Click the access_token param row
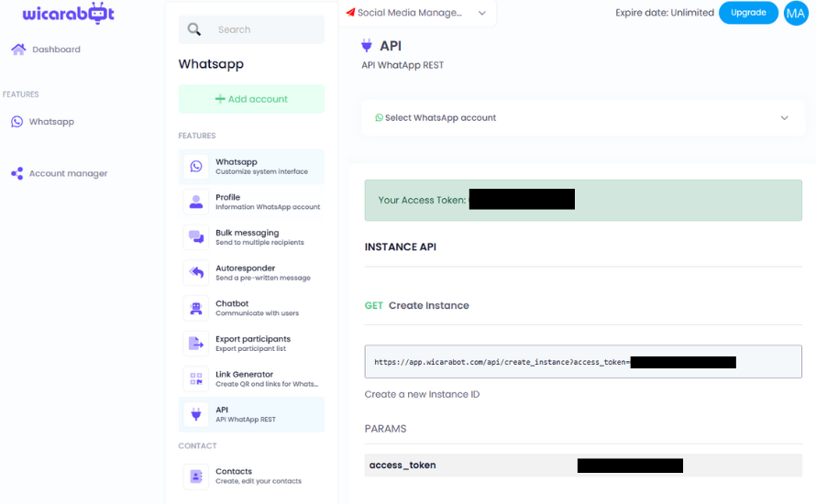 click(583, 465)
